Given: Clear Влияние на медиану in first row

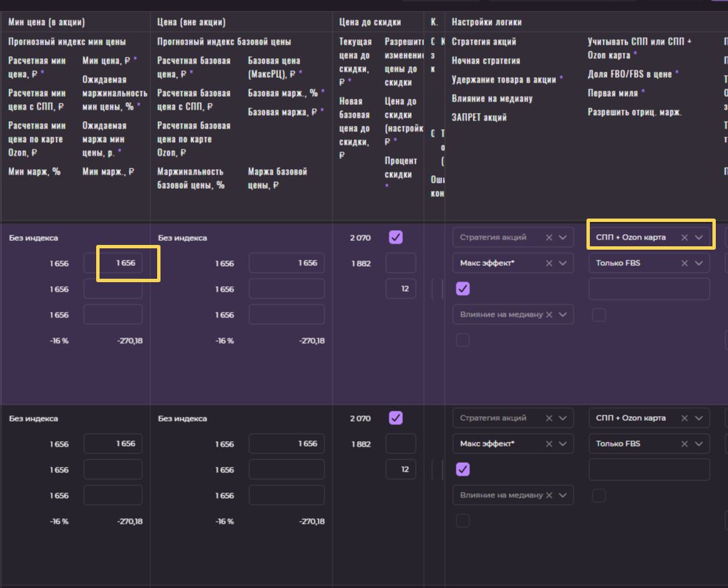Looking at the screenshot, I should (549, 315).
